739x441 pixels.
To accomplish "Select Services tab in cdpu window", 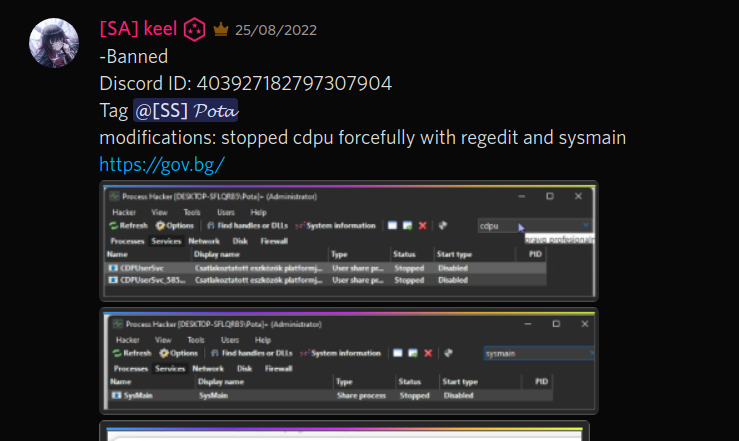I will click(166, 241).
